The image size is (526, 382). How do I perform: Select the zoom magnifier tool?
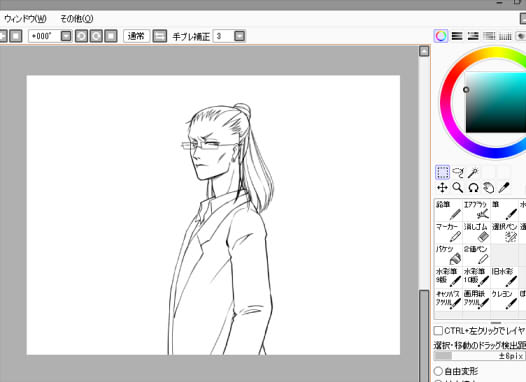pos(458,188)
